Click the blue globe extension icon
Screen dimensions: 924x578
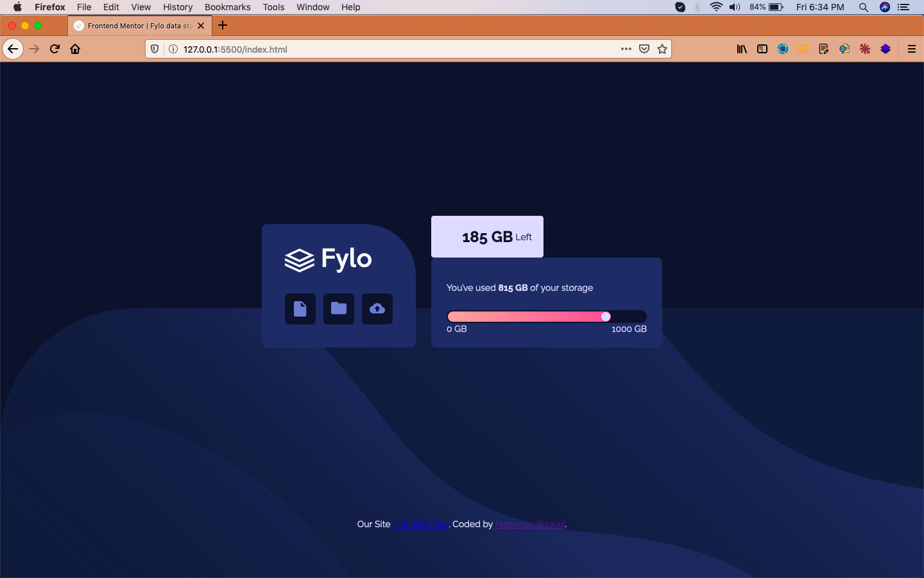783,49
